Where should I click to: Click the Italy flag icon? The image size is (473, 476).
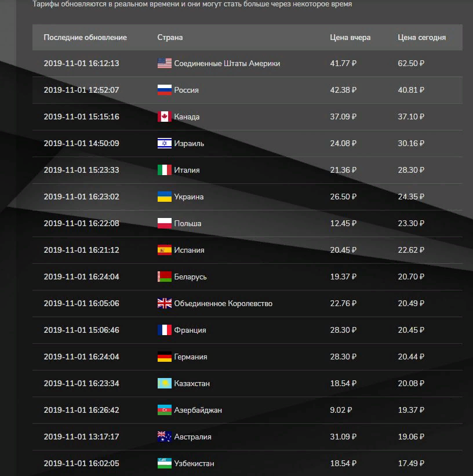pyautogui.click(x=165, y=170)
